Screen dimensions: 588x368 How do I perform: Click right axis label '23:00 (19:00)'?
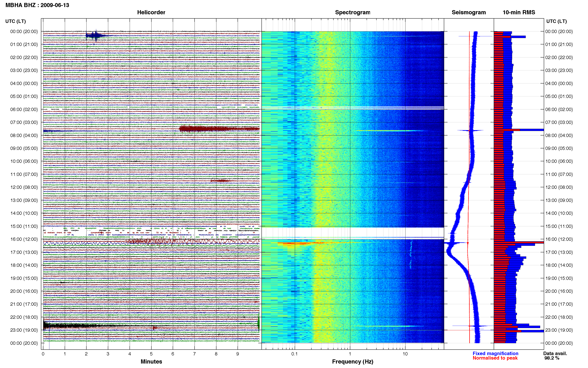[x=559, y=330]
